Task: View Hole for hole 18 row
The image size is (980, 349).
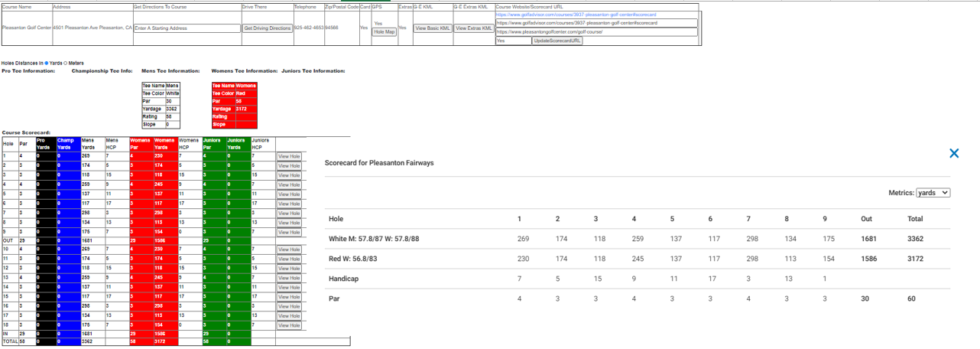Action: click(289, 325)
